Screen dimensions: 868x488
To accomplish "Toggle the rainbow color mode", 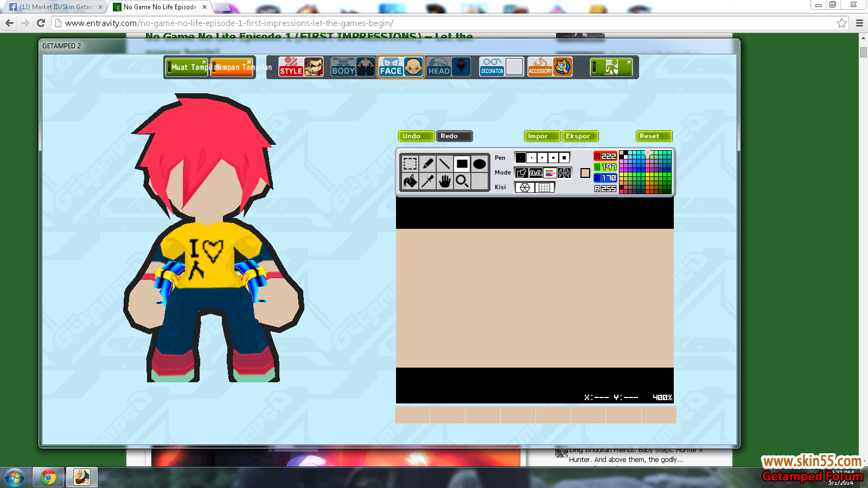I will coord(550,172).
